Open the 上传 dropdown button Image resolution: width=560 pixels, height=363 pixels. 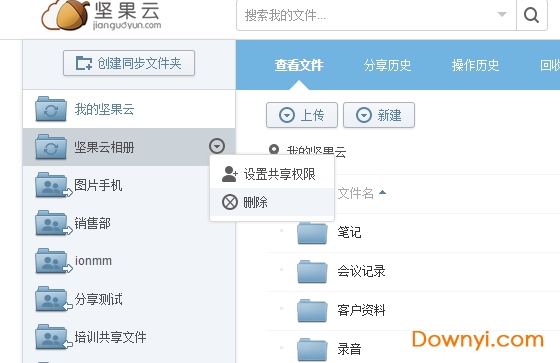(302, 115)
